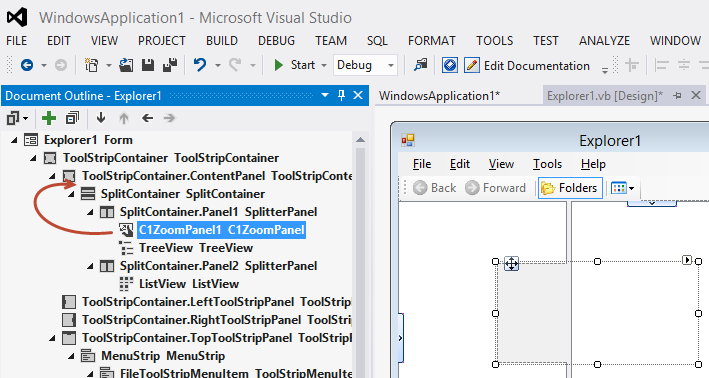Click the left panel expand arrow on designer
Viewport: 709px width, 378px height.
[x=401, y=338]
